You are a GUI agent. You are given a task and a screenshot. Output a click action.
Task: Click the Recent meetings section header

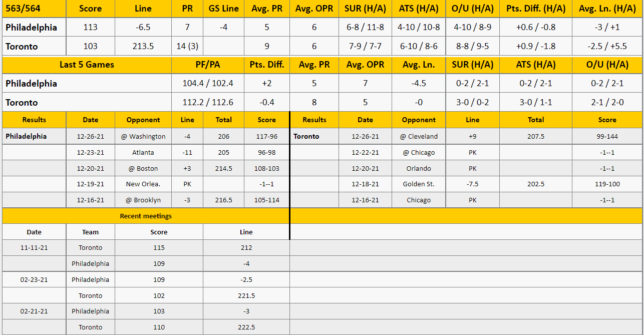[146, 216]
